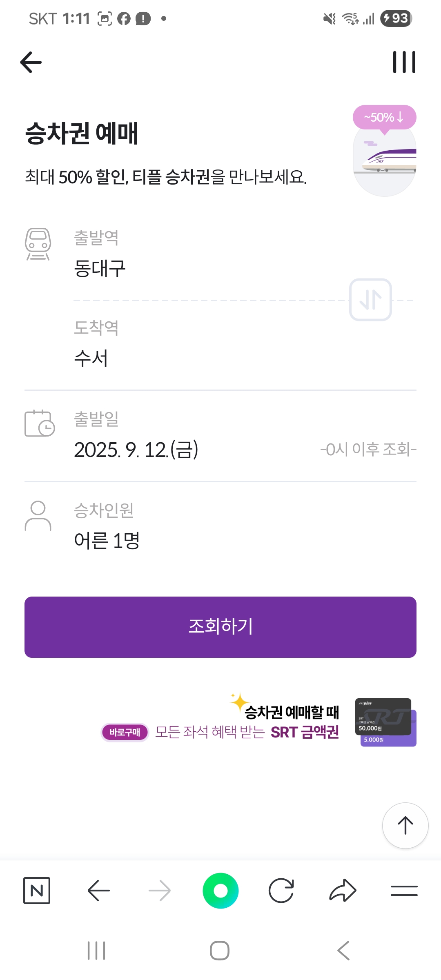The image size is (441, 980).
Task: Tap the scroll-to-top arrow button
Action: click(x=405, y=825)
